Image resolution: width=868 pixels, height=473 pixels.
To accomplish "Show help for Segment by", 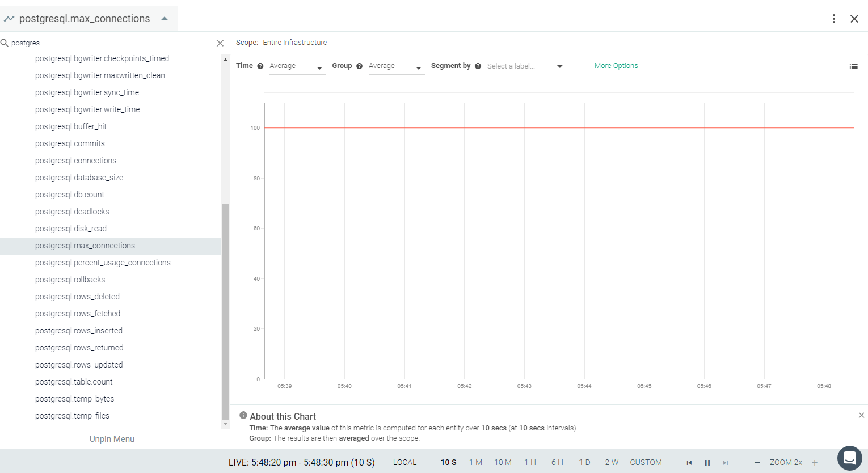I will coord(478,66).
